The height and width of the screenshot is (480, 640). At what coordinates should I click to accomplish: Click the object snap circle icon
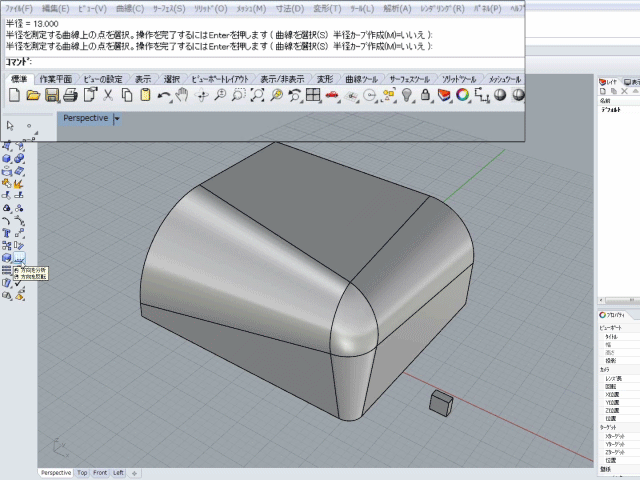tap(370, 96)
